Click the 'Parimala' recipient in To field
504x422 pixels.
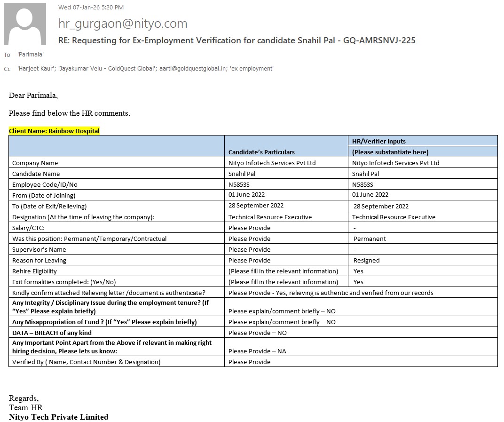coord(31,55)
